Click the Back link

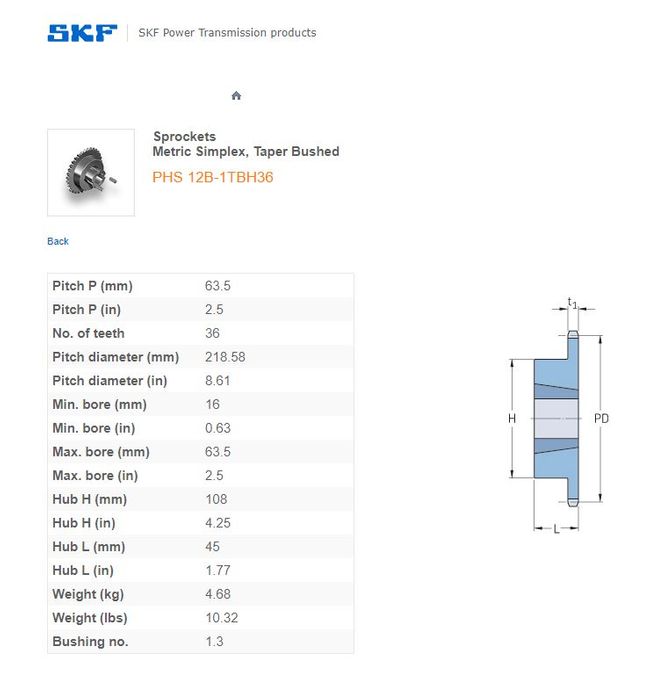pos(58,241)
